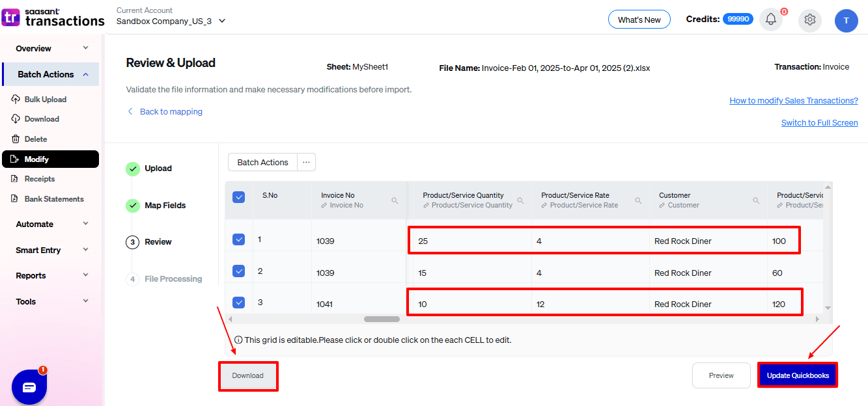The image size is (868, 406).
Task: Click the Switch to Full Screen link
Action: pos(819,123)
